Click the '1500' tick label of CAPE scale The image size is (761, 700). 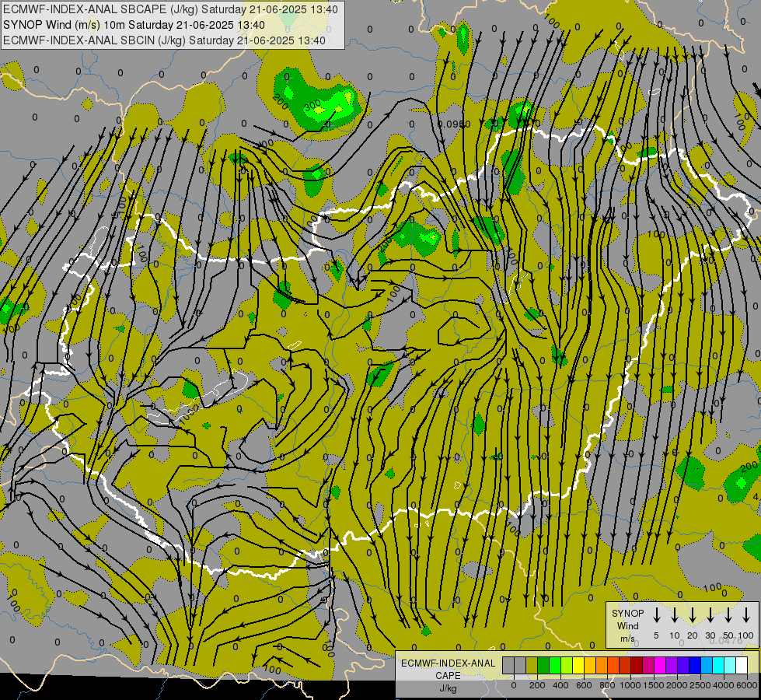654,685
